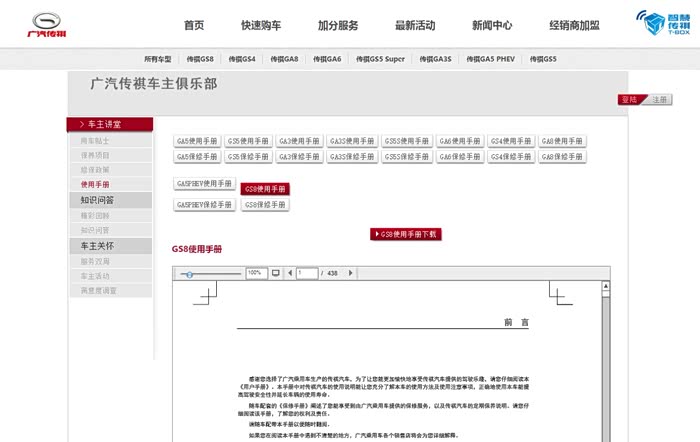Download the GS8使用手册 via red button
Image resolution: width=700 pixels, height=442 pixels.
coord(405,234)
